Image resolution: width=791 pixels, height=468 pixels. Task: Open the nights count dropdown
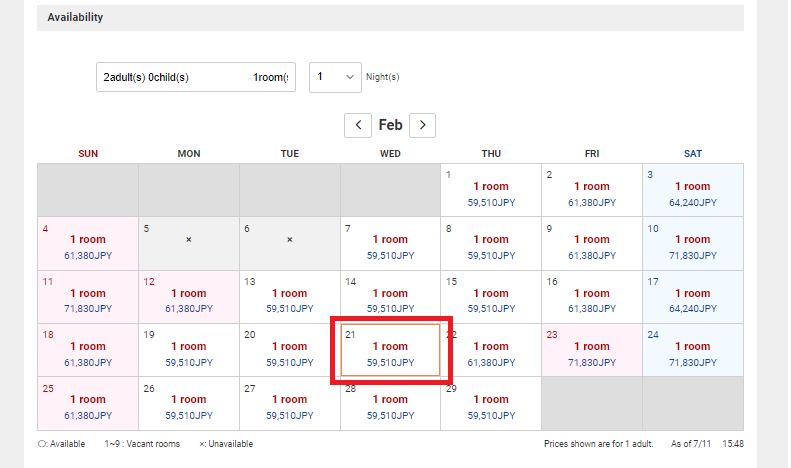[x=335, y=77]
